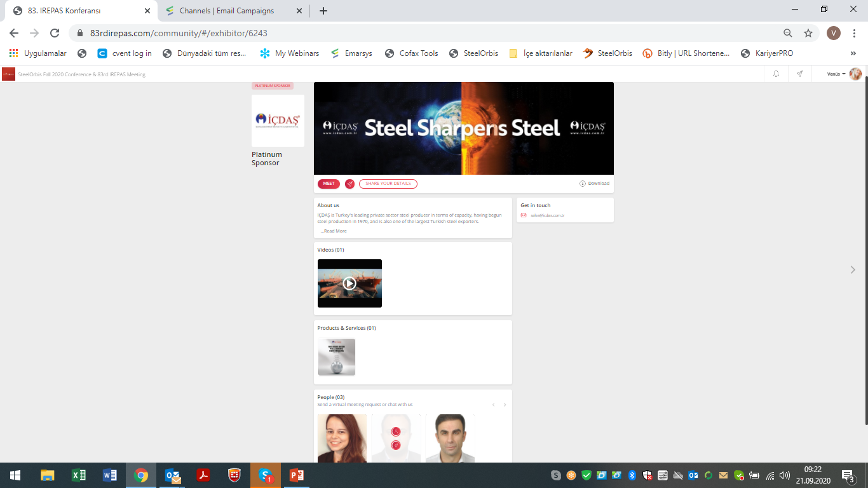
Task: Open Excel from the taskbar
Action: click(78, 475)
